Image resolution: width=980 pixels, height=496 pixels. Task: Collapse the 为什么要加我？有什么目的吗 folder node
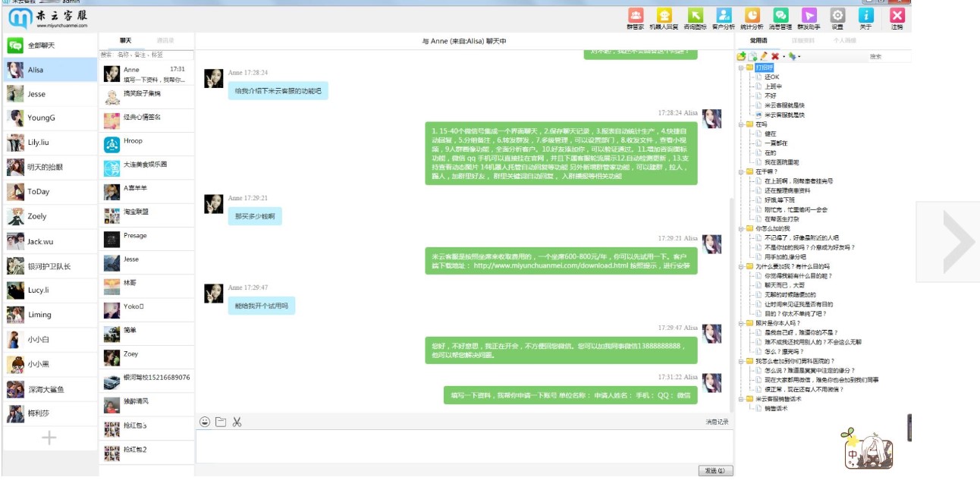tap(740, 266)
